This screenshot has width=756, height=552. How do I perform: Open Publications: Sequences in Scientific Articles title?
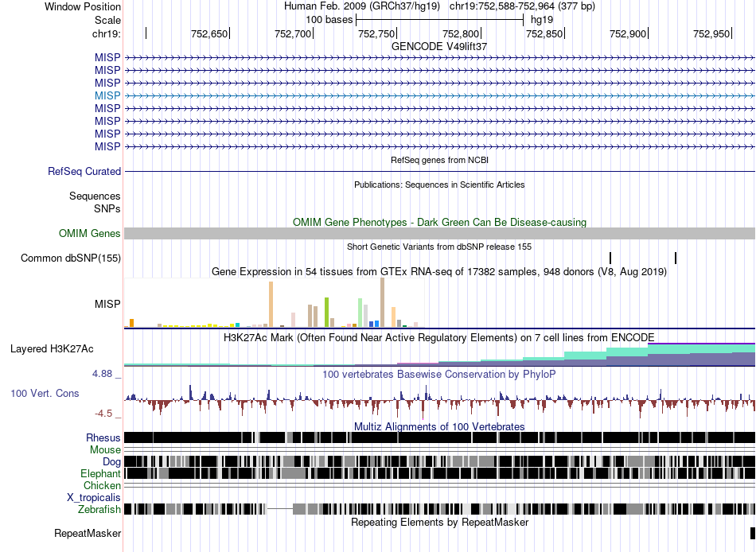tap(439, 185)
